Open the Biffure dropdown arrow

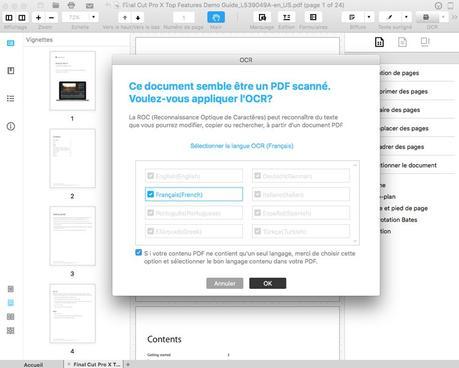[x=368, y=17]
